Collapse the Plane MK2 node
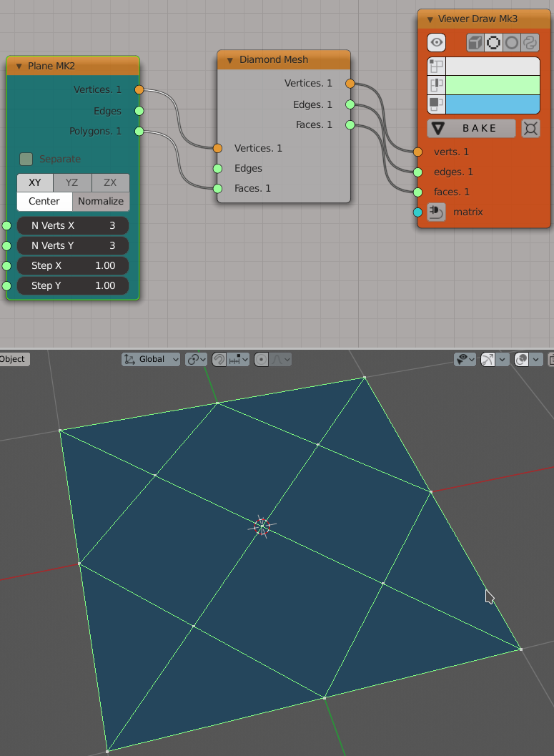Image resolution: width=554 pixels, height=756 pixels. [x=19, y=67]
